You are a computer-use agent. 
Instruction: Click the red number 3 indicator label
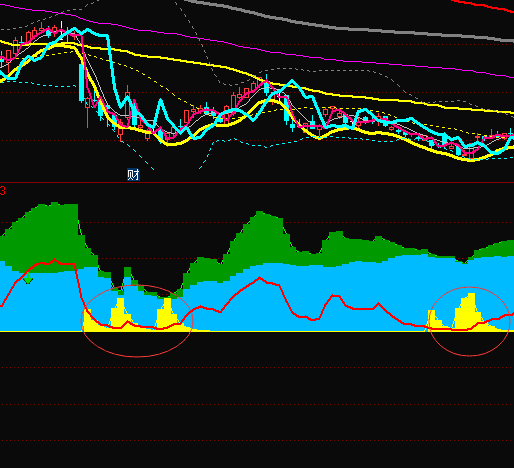click(3, 191)
